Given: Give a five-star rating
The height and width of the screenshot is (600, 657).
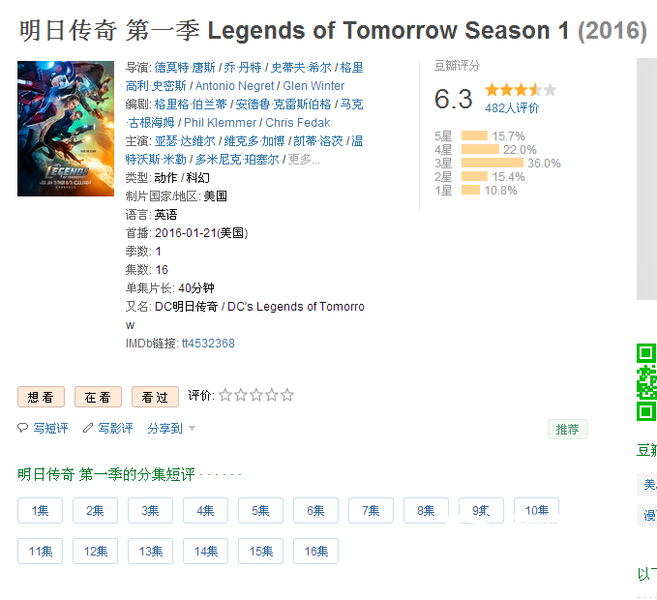Looking at the screenshot, I should tap(287, 395).
